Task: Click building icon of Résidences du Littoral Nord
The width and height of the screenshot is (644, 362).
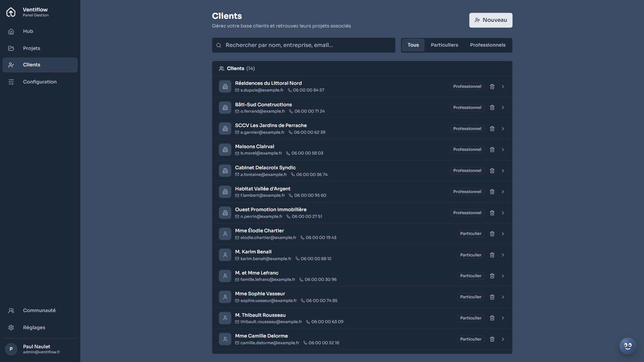Action: tap(225, 86)
